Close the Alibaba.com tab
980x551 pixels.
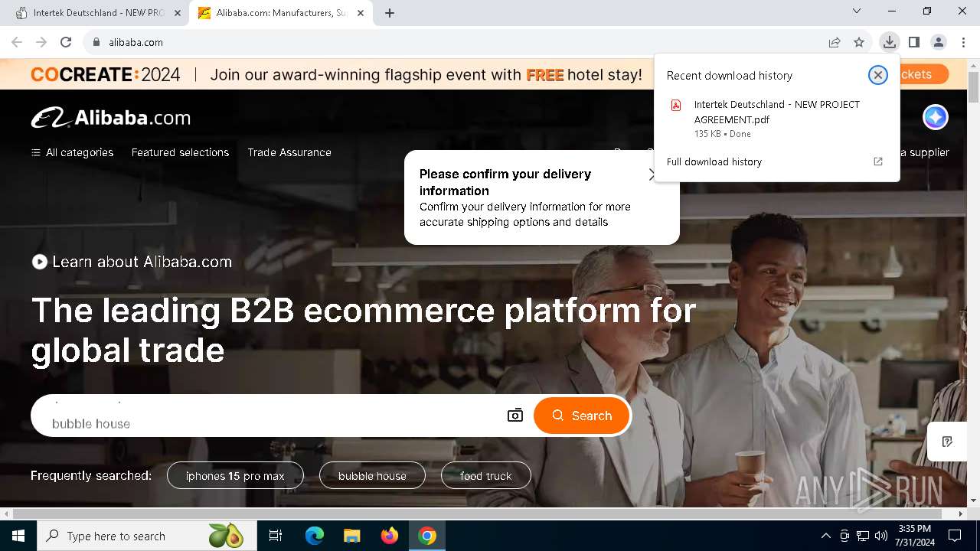point(361,13)
